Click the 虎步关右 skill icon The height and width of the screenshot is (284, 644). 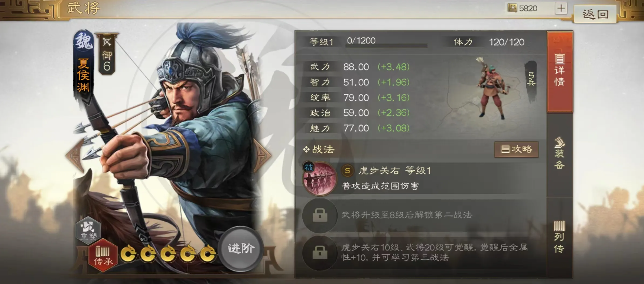(x=320, y=179)
